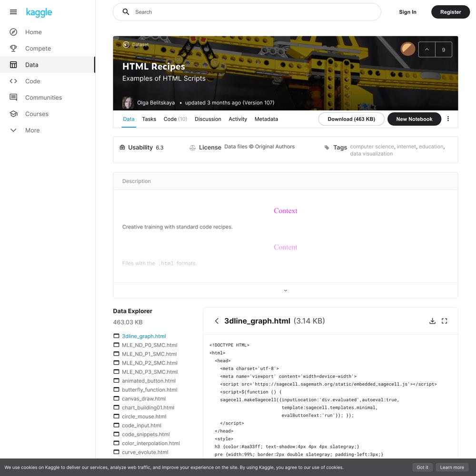Image resolution: width=476 pixels, height=476 pixels.
Task: Select circle_mouse.html file
Action: tap(144, 416)
